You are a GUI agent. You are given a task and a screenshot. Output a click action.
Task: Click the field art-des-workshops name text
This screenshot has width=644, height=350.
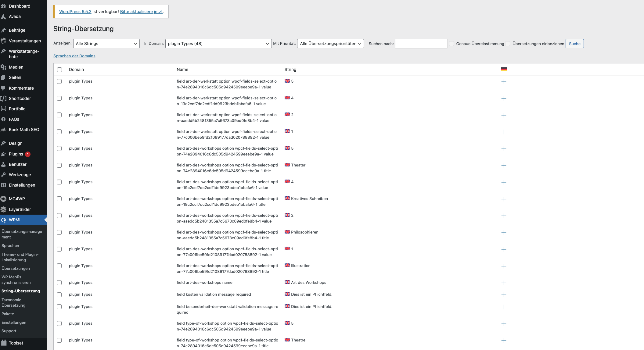204,282
